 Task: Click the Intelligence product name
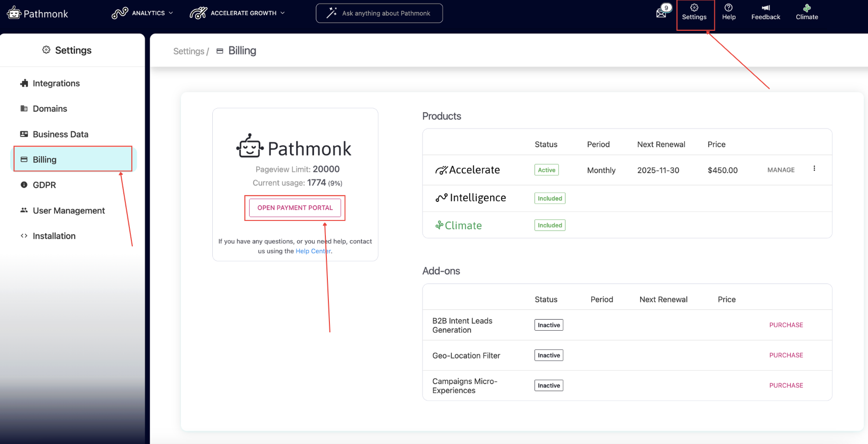click(x=470, y=198)
